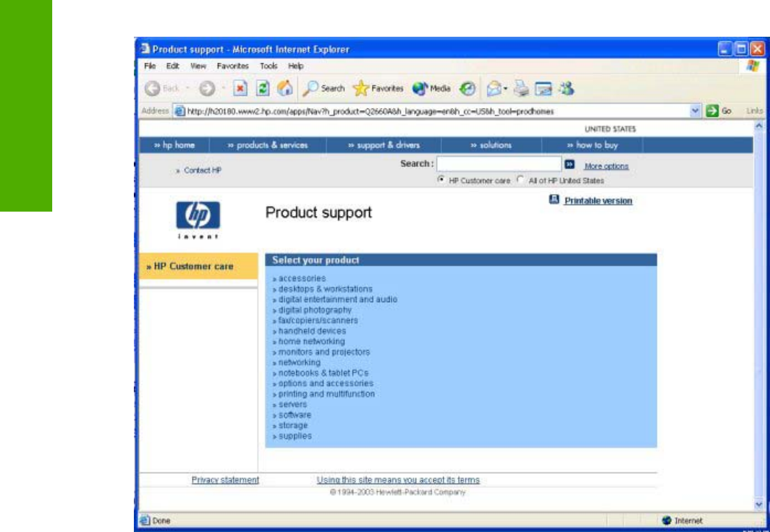
Task: Open the solutions tab
Action: pyautogui.click(x=491, y=145)
